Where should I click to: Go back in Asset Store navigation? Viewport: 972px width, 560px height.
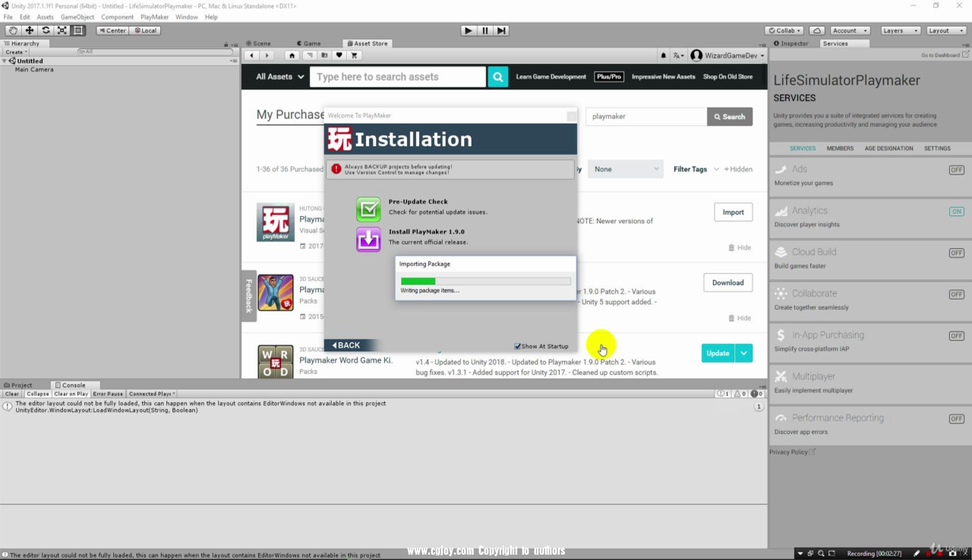click(252, 55)
